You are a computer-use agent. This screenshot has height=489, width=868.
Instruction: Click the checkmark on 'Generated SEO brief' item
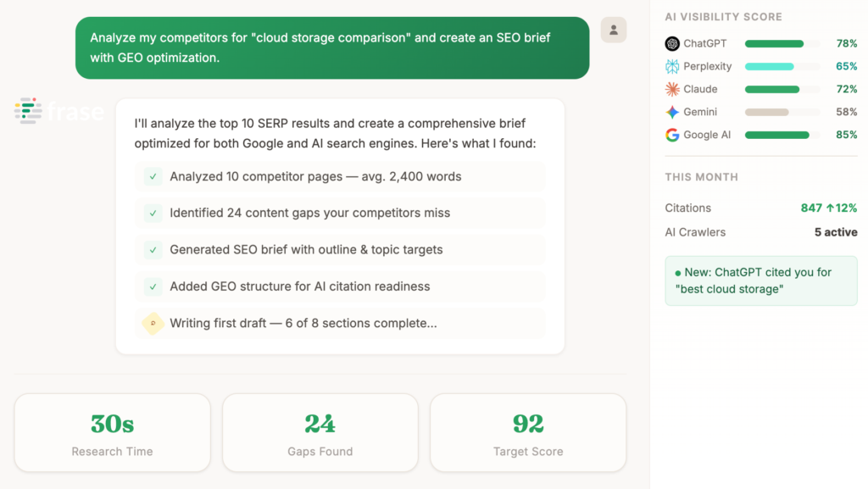(x=153, y=250)
